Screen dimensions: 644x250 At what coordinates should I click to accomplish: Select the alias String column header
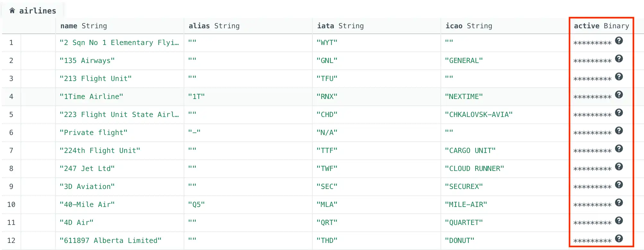pos(214,26)
